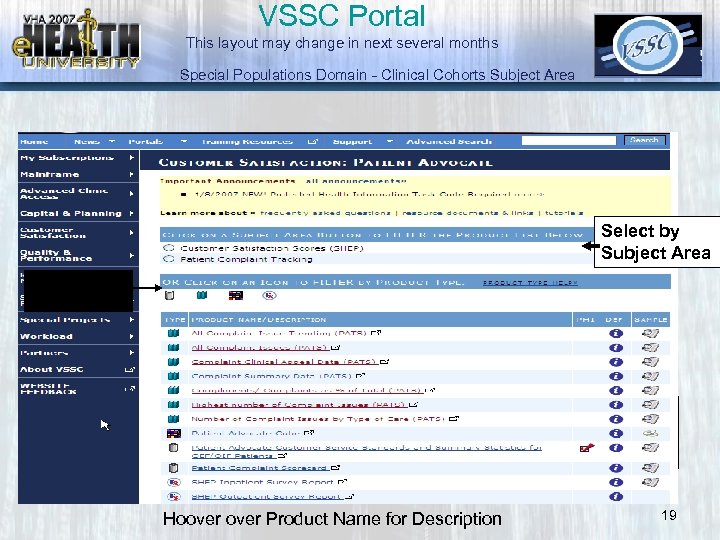The height and width of the screenshot is (540, 720).
Task: Open definition info for All Complaint Issues (PATS)
Action: (x=616, y=348)
